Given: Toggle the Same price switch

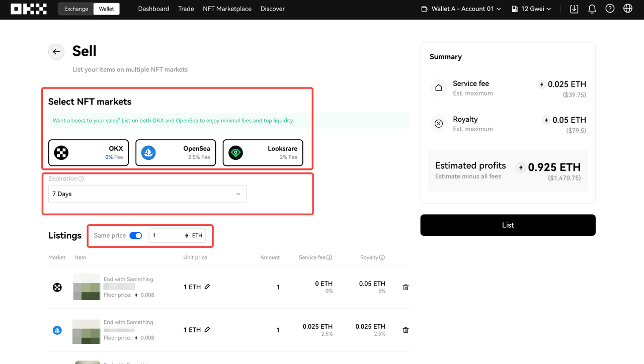Looking at the screenshot, I should coord(136,236).
